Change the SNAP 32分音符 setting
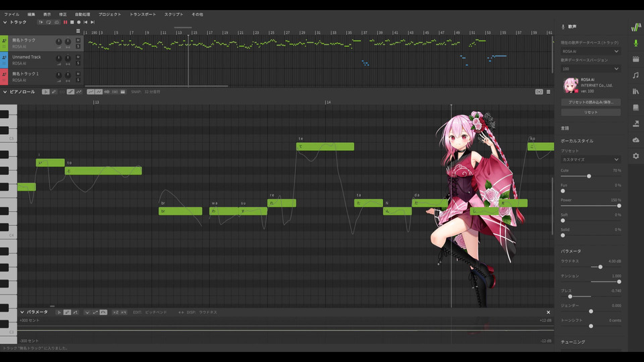This screenshot has height=362, width=644. coord(146,92)
